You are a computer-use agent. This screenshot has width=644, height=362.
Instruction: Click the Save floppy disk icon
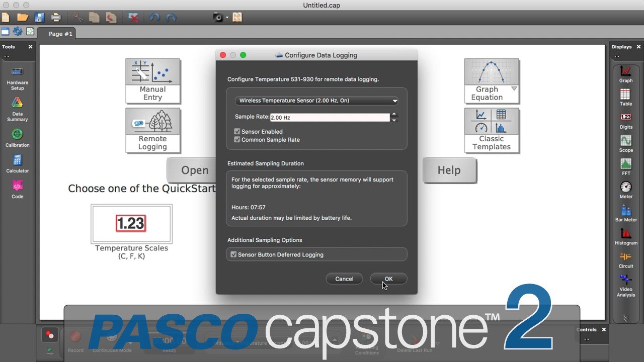click(x=39, y=17)
